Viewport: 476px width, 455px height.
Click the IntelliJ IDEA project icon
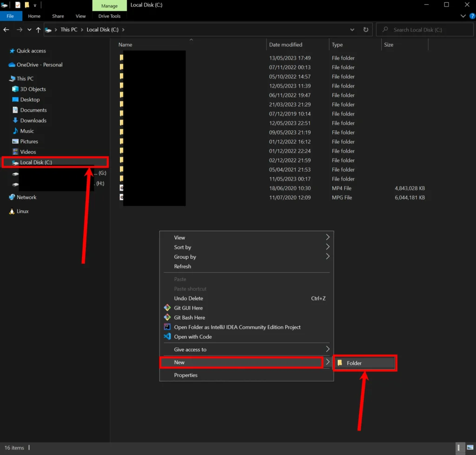(x=167, y=328)
